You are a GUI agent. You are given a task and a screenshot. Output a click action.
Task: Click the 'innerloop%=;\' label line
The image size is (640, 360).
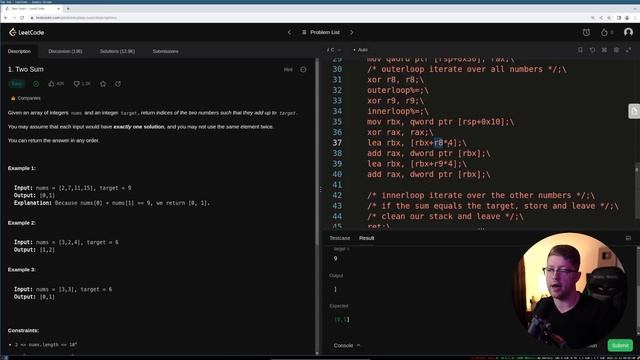point(398,111)
